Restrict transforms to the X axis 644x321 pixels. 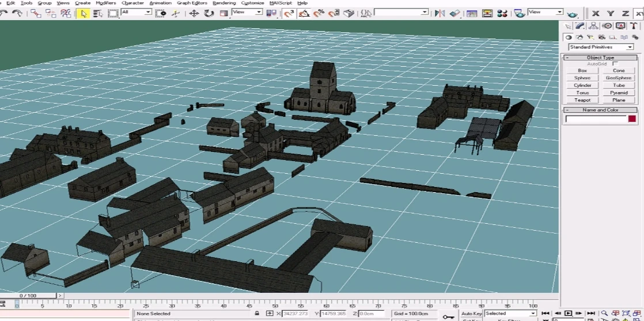click(x=596, y=13)
